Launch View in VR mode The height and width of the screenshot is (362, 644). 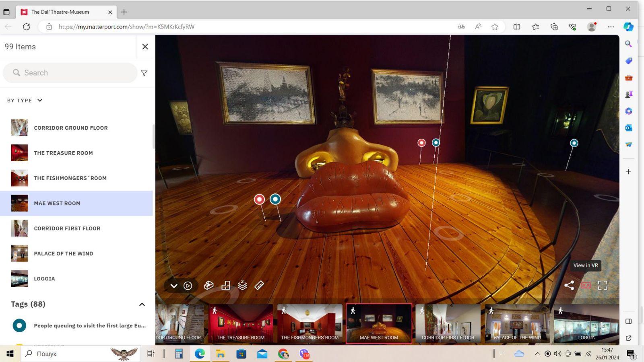(586, 285)
